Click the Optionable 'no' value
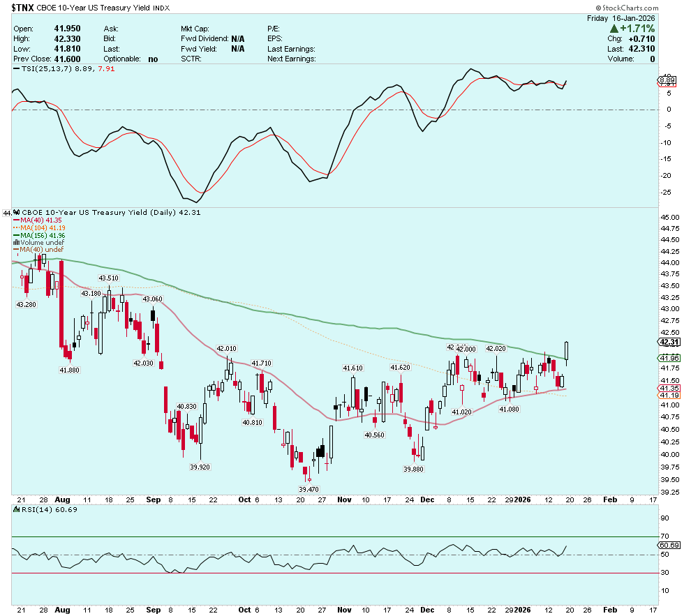This screenshot has width=691, height=616. coord(153,59)
